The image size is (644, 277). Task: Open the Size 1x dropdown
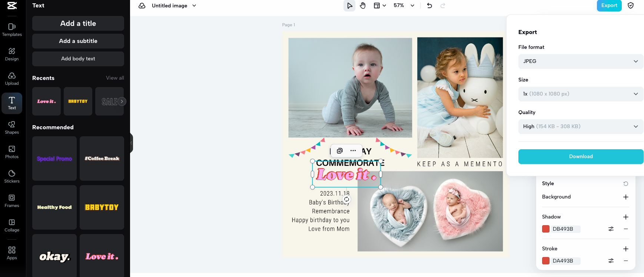[581, 94]
